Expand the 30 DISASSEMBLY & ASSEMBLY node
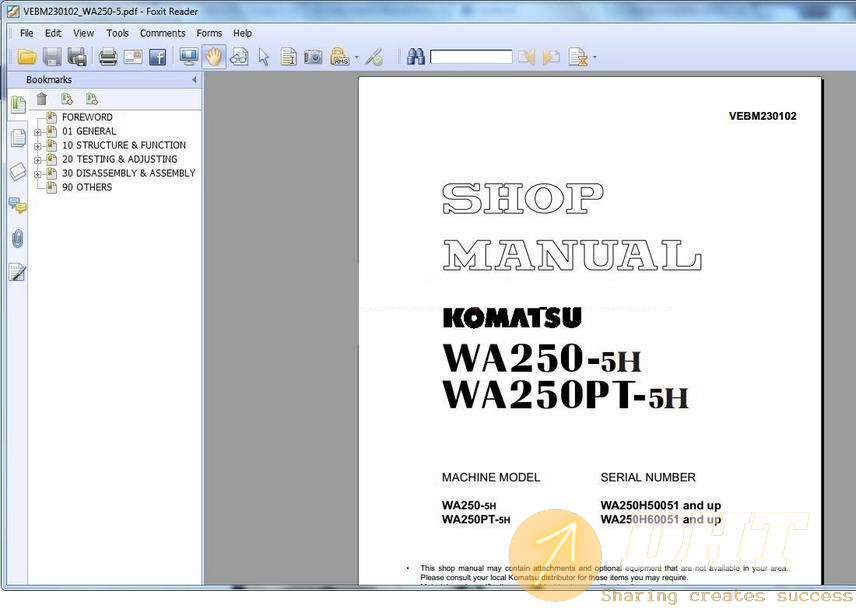Image resolution: width=856 pixels, height=608 pixels. (37, 175)
